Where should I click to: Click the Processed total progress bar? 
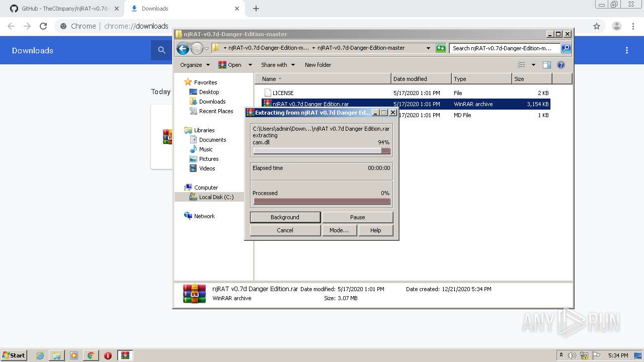[321, 202]
